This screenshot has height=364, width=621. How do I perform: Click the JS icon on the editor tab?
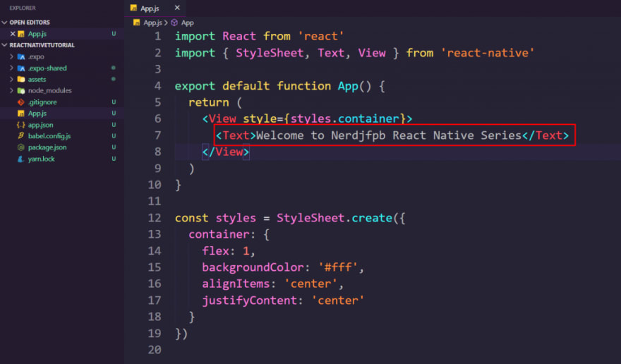tap(133, 8)
